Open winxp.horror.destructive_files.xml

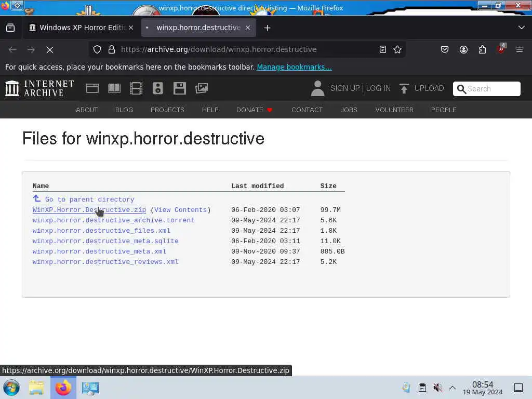click(101, 231)
